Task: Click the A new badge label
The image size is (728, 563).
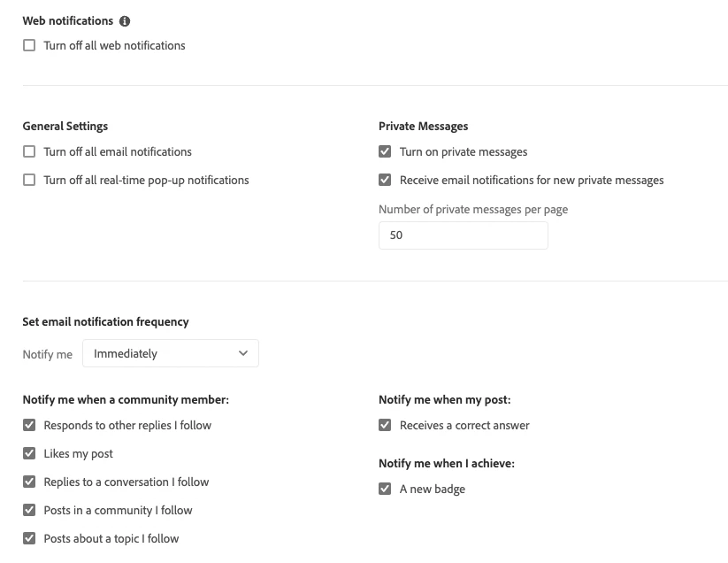Action: (432, 490)
